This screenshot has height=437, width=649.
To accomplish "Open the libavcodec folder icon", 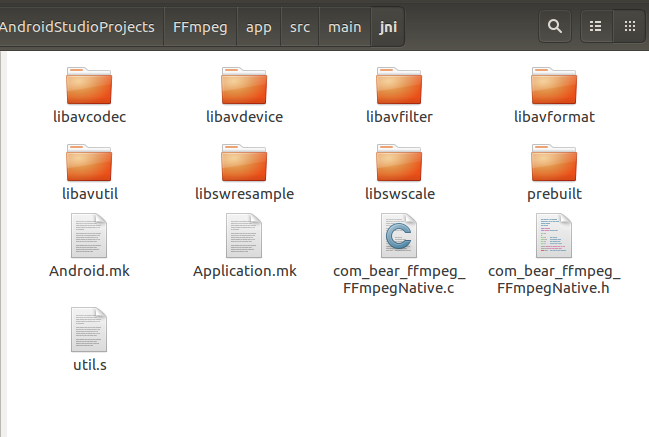I will 89,86.
